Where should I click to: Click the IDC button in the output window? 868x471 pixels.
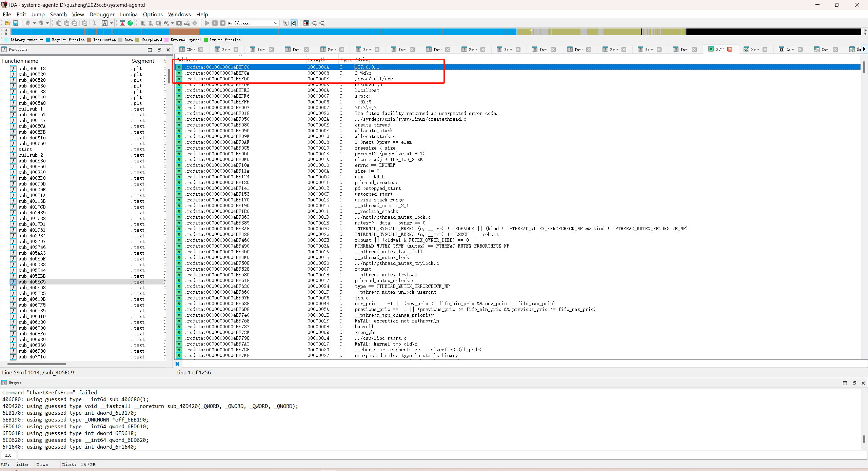click(8, 455)
